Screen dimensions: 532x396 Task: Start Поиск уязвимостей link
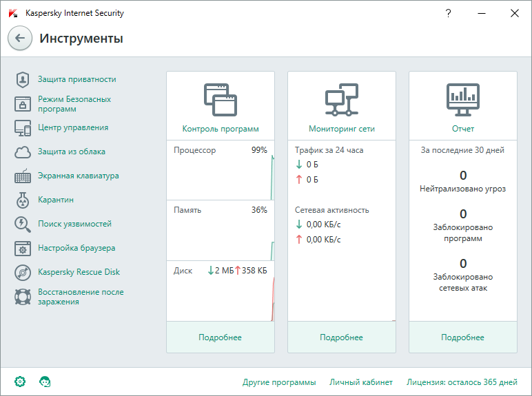click(74, 224)
